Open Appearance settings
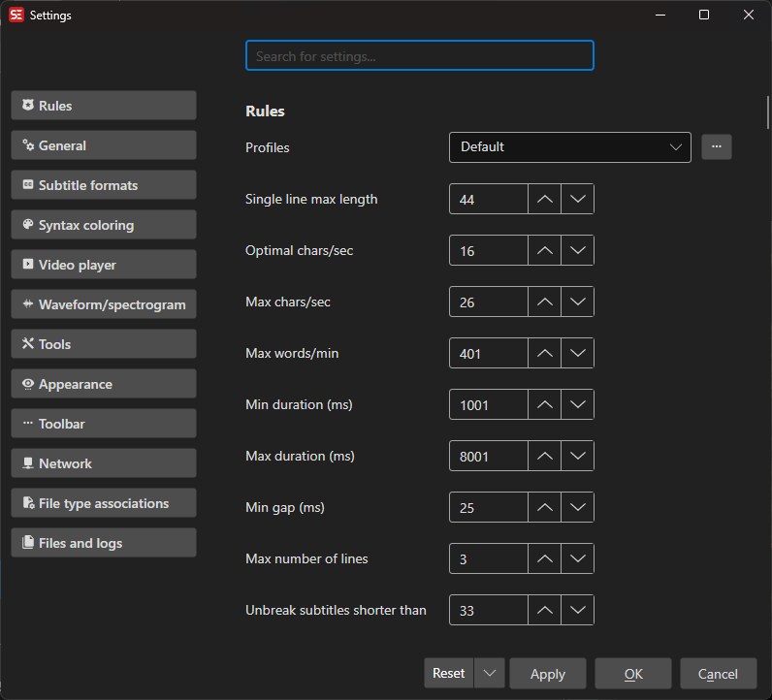772x700 pixels. [104, 384]
